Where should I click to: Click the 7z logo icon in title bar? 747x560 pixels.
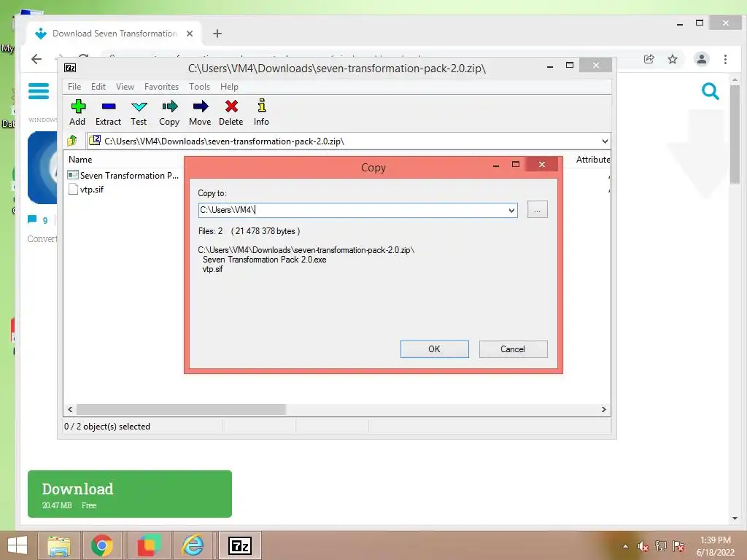[70, 68]
